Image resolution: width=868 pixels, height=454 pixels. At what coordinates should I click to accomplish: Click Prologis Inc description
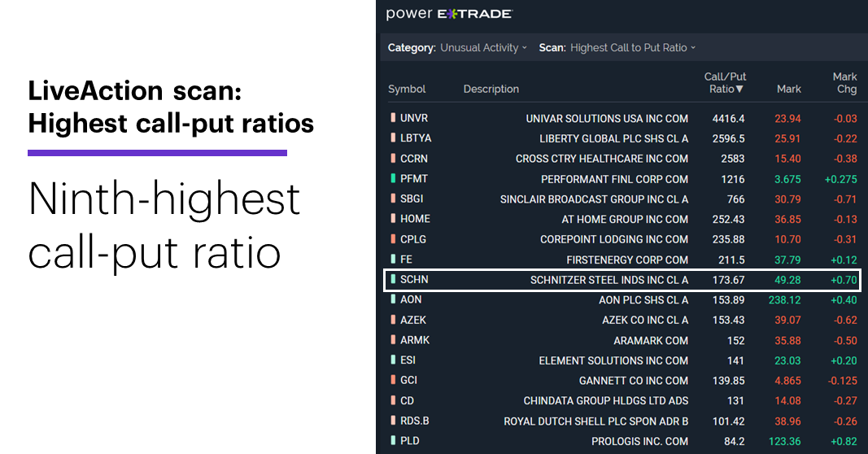tap(640, 441)
